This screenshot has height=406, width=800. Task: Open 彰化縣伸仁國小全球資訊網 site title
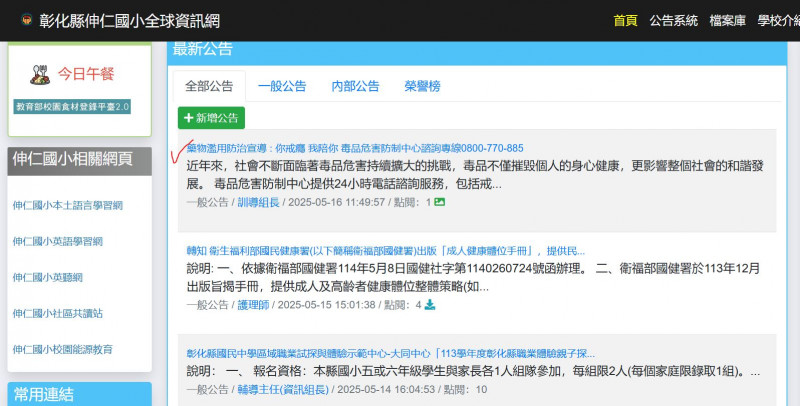pos(130,21)
